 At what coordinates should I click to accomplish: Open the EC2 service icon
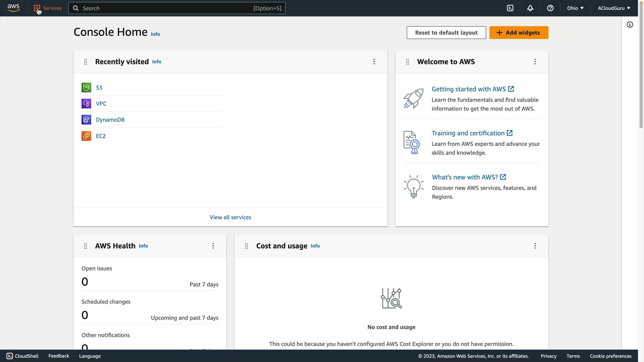tap(86, 136)
